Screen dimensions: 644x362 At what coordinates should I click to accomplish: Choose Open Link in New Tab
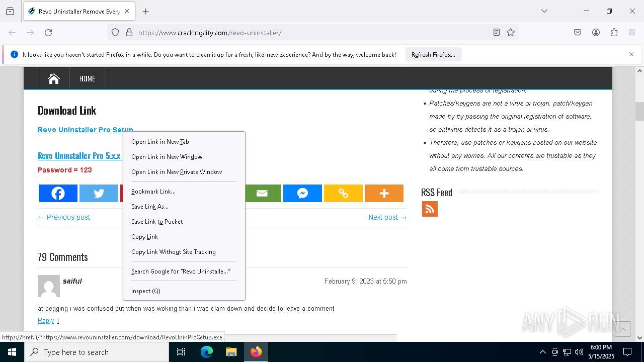(184, 142)
